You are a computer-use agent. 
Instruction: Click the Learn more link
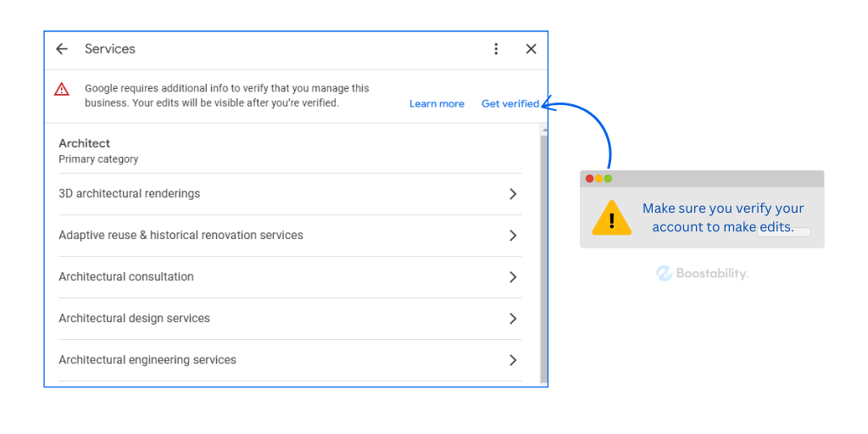coord(437,104)
